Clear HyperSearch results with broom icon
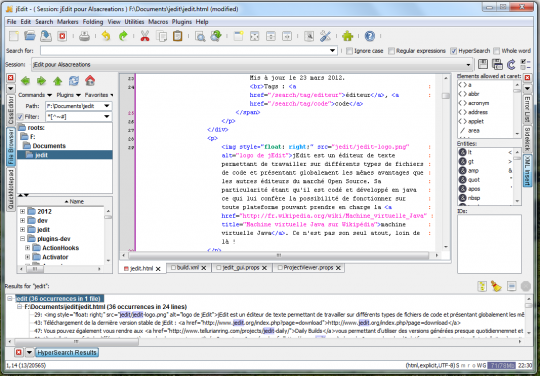This screenshot has height=376, width=540. [x=496, y=286]
